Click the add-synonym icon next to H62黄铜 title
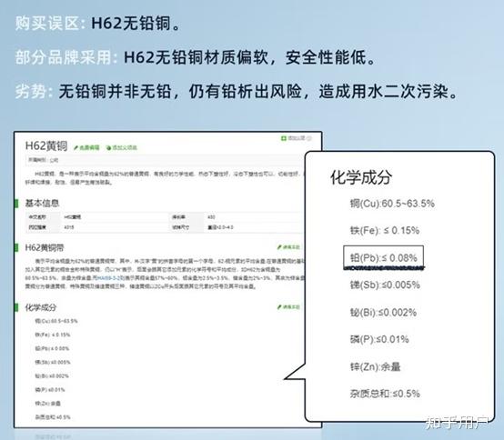This screenshot has width=504, height=440. pos(108,148)
